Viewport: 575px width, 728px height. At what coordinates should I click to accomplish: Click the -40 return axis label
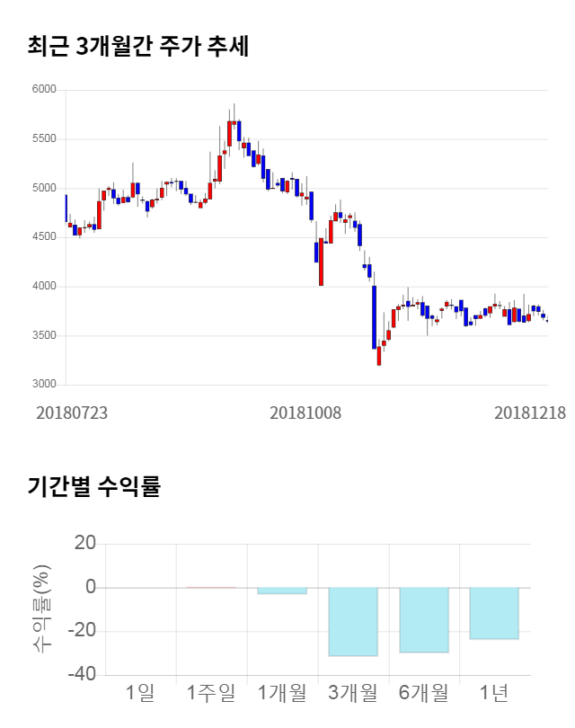(x=83, y=674)
